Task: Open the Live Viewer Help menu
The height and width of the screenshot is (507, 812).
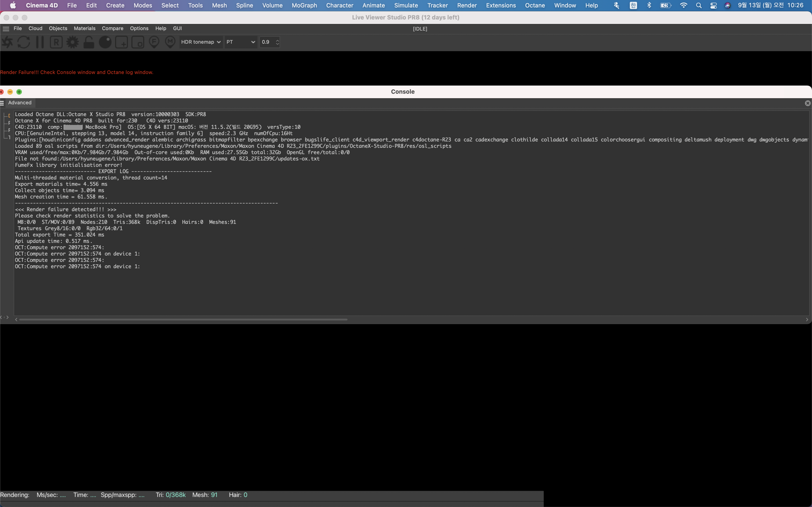Action: click(161, 28)
